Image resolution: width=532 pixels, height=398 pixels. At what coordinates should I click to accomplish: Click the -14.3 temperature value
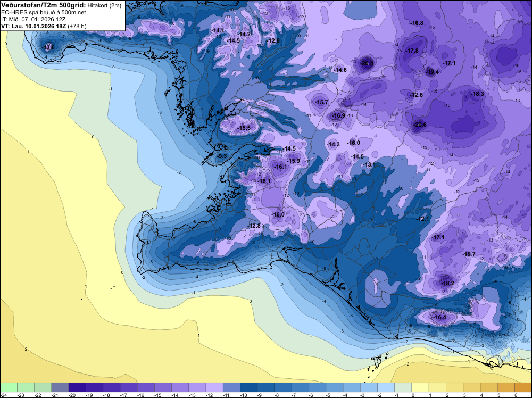(333, 144)
